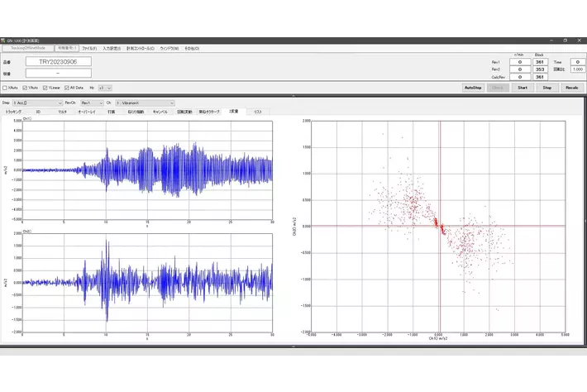The height and width of the screenshot is (392, 587).
Task: Switch to the トラッキング tab
Action: pos(14,111)
